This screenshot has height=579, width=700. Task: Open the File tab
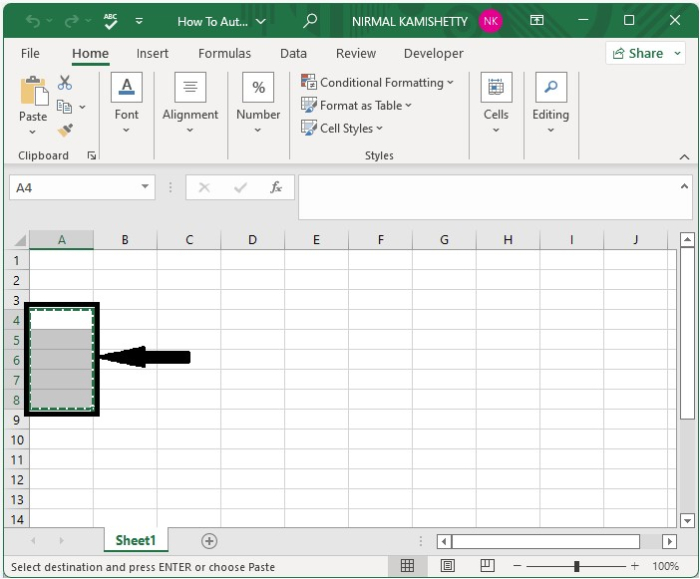click(30, 54)
